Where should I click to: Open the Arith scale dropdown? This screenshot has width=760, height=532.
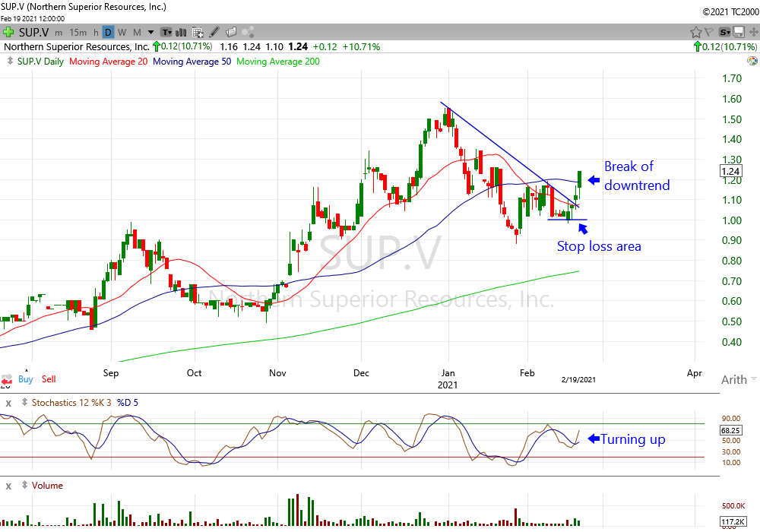click(738, 379)
